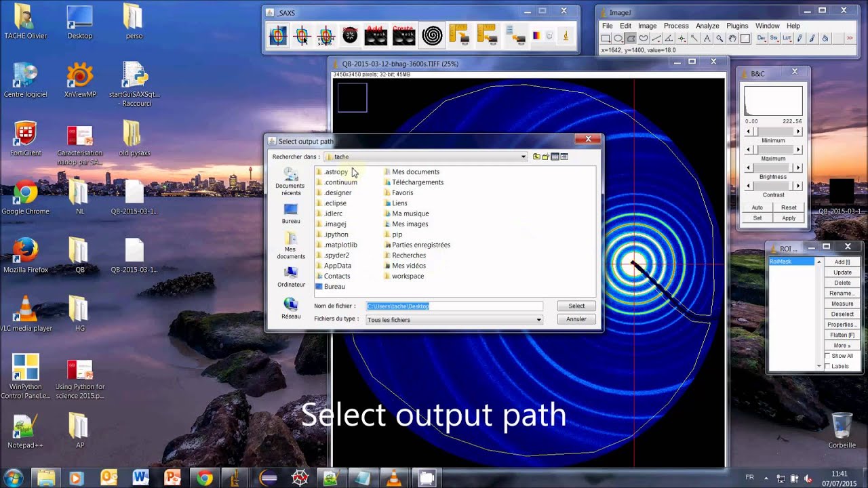Viewport: 868px width, 488px height.
Task: Open 'Documents récents' in dialog sidebar
Action: point(290,182)
